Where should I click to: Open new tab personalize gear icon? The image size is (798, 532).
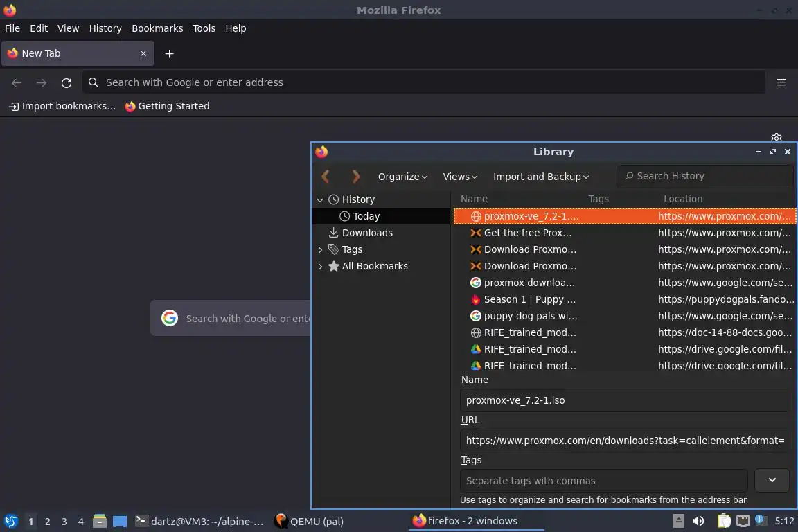[x=776, y=137]
